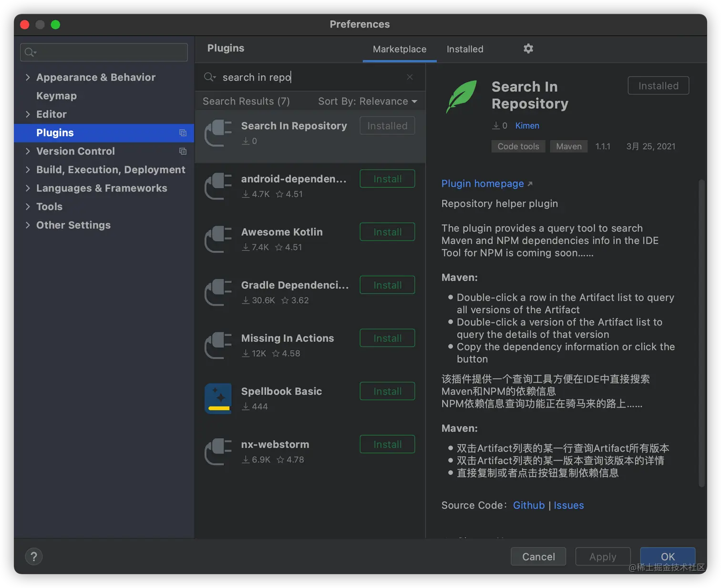
Task: Install the Gradle Dependenci... plugin
Action: click(x=387, y=285)
